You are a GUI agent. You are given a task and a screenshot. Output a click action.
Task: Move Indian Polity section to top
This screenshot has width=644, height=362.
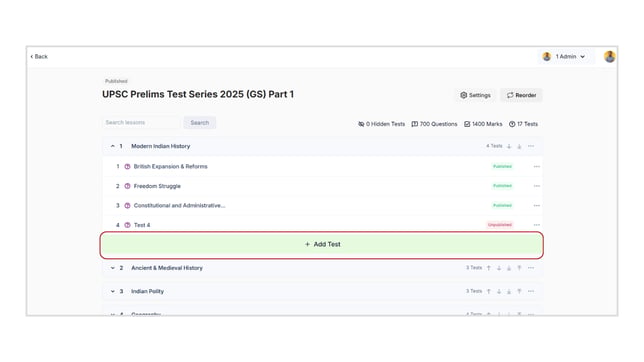tap(519, 291)
